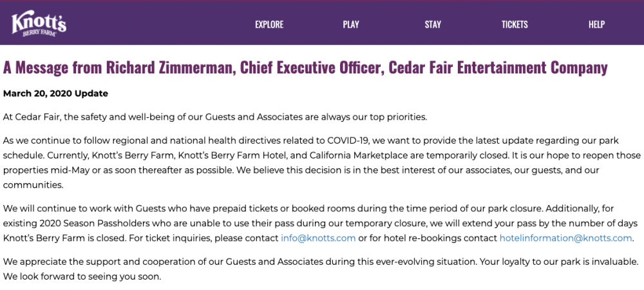Viewport: 644px width, 290px height.
Task: Click the "March 20, 2020 Update" subheading
Action: click(x=55, y=93)
